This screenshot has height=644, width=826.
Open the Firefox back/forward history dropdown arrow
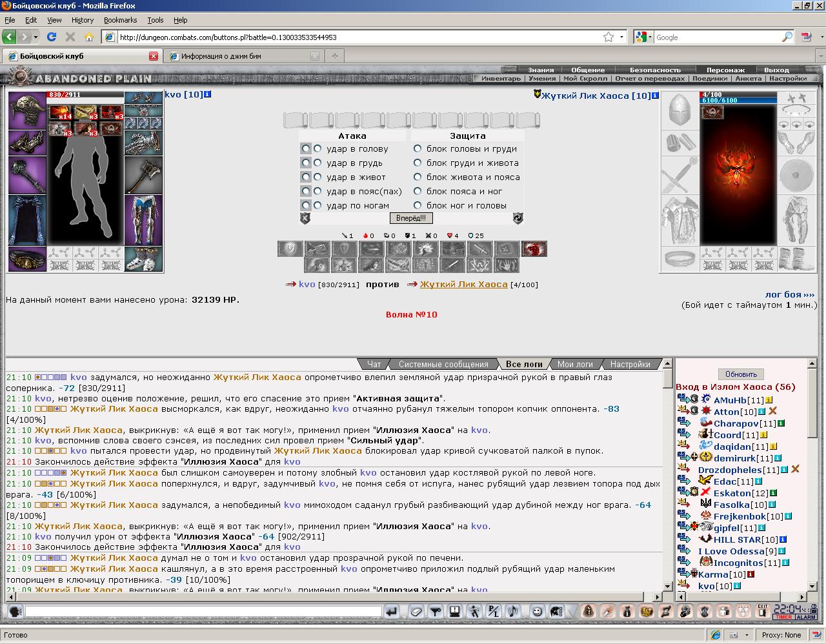tap(36, 37)
